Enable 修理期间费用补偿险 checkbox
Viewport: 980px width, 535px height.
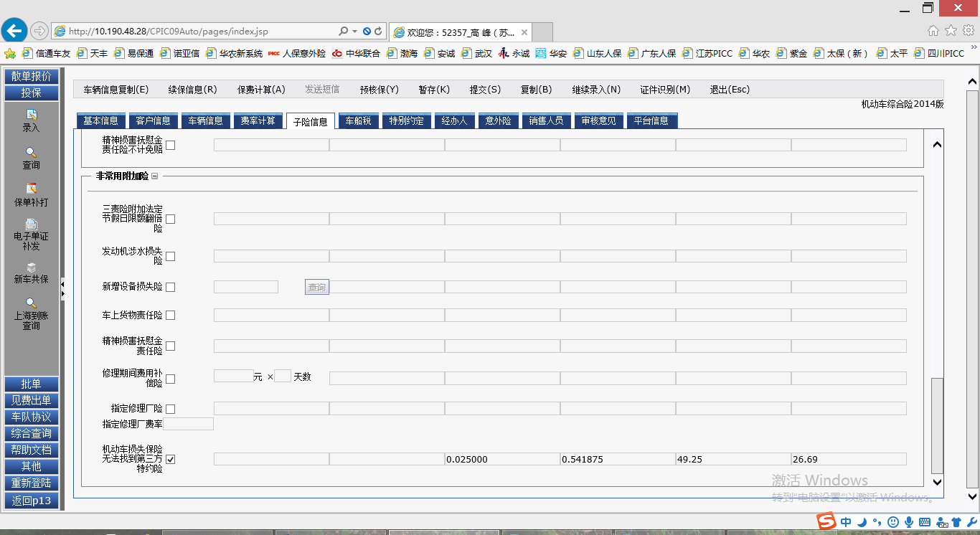pos(171,379)
